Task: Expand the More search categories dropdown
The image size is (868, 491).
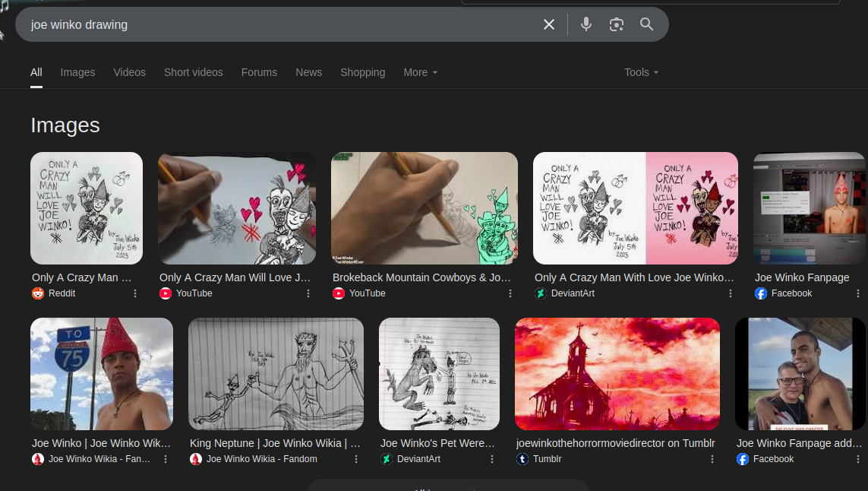Action: tap(420, 73)
